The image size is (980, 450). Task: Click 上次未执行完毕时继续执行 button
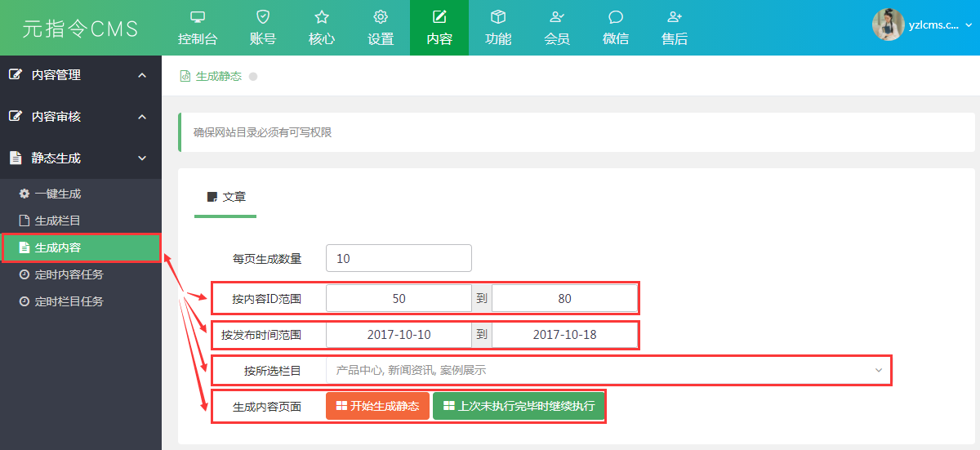click(x=519, y=406)
